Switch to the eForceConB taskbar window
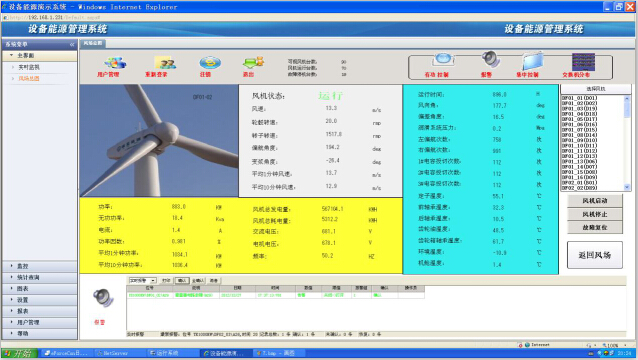This screenshot has width=638, height=360. click(x=67, y=353)
